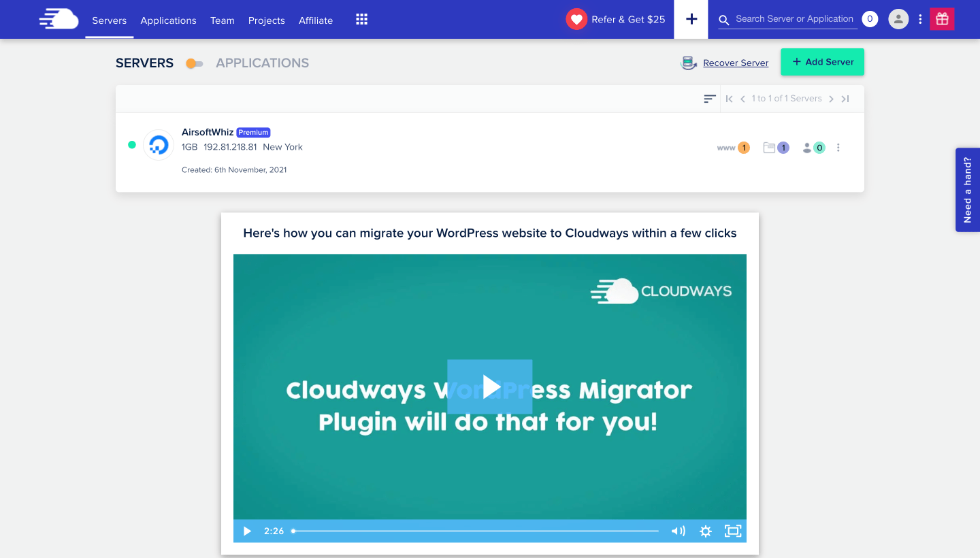The height and width of the screenshot is (558, 980).
Task: Open the sort servers filter menu
Action: click(709, 99)
